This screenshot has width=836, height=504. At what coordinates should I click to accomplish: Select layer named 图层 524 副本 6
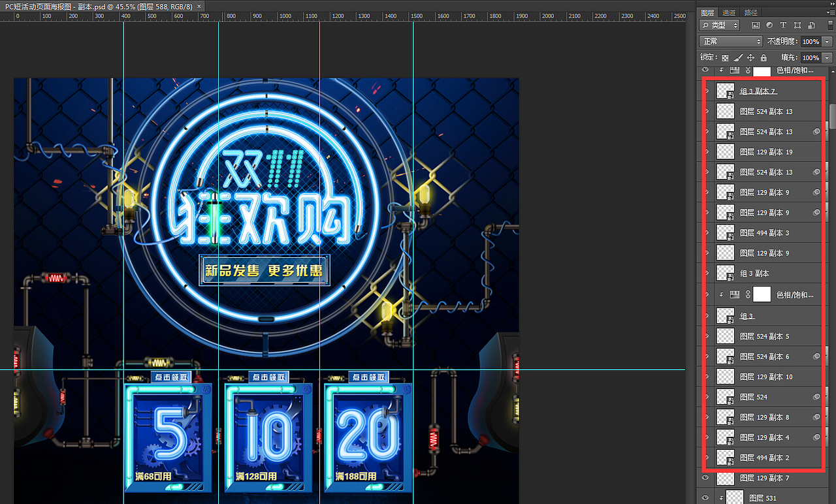764,357
